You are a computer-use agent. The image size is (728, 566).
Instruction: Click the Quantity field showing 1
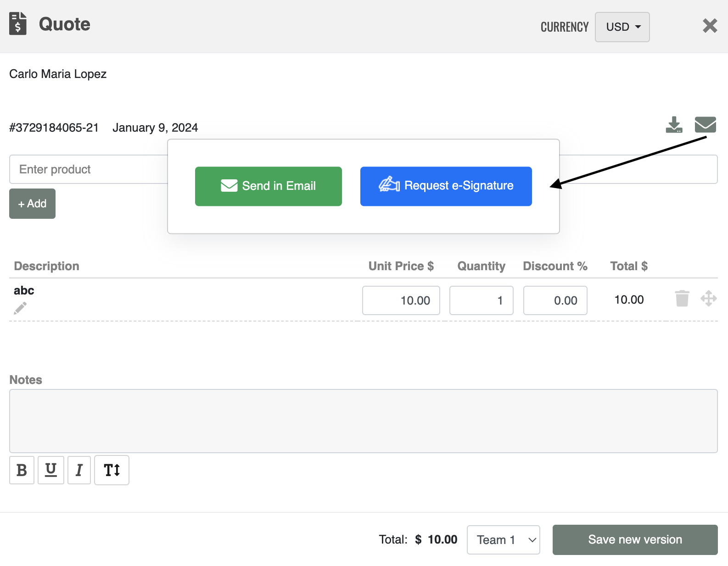pyautogui.click(x=481, y=300)
